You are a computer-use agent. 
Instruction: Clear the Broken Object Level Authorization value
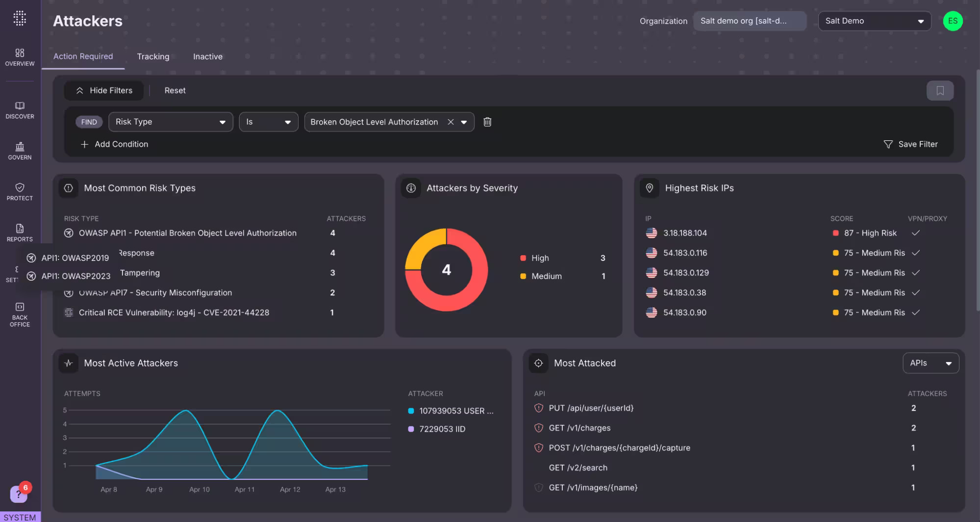pyautogui.click(x=450, y=122)
